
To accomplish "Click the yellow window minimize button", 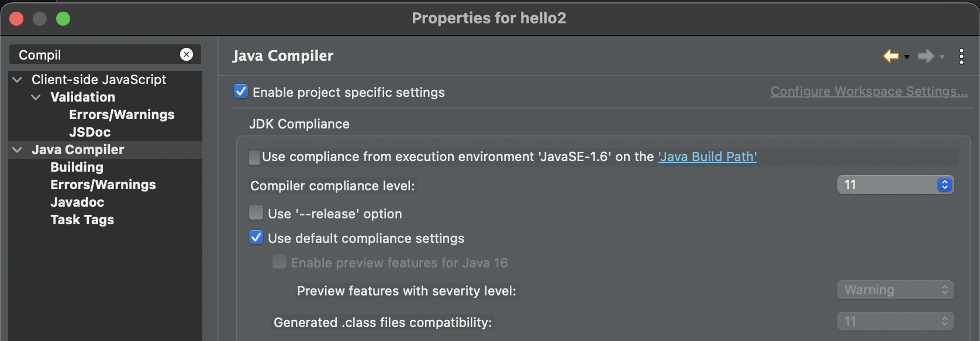I will point(40,19).
